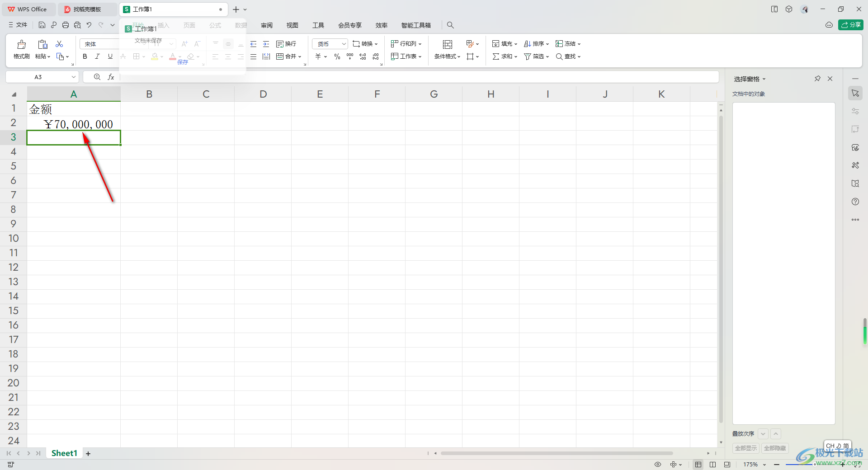The image size is (868, 470).
Task: Toggle Italic formatting
Action: tap(97, 56)
